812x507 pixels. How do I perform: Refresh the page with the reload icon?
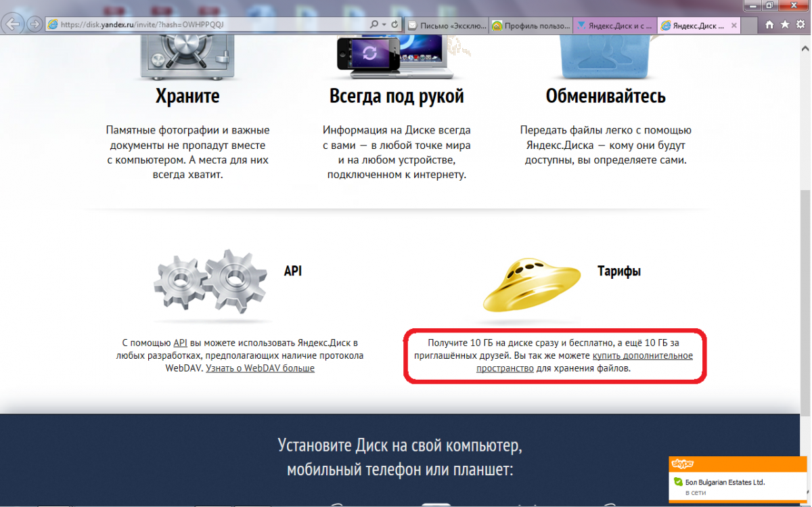click(394, 24)
